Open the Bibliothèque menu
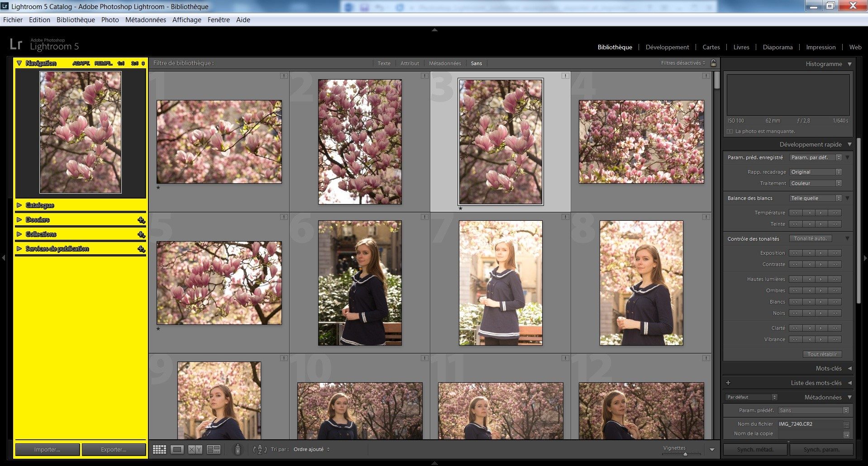Image resolution: width=868 pixels, height=466 pixels. click(76, 20)
